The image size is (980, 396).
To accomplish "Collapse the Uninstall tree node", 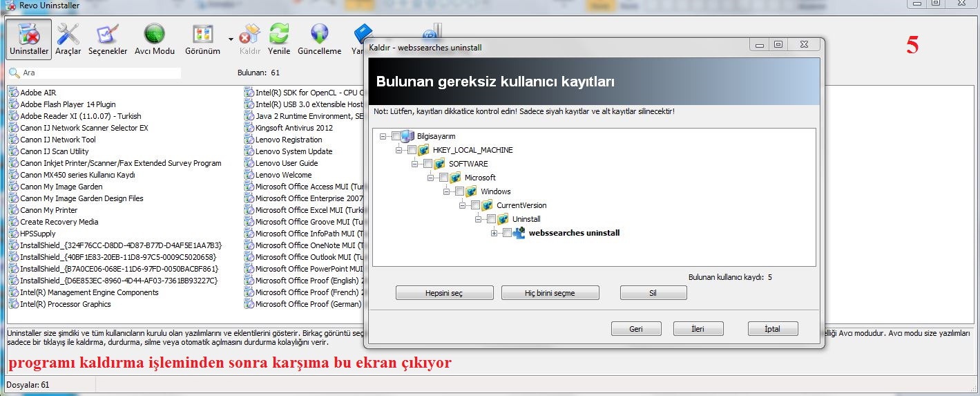I will click(478, 219).
